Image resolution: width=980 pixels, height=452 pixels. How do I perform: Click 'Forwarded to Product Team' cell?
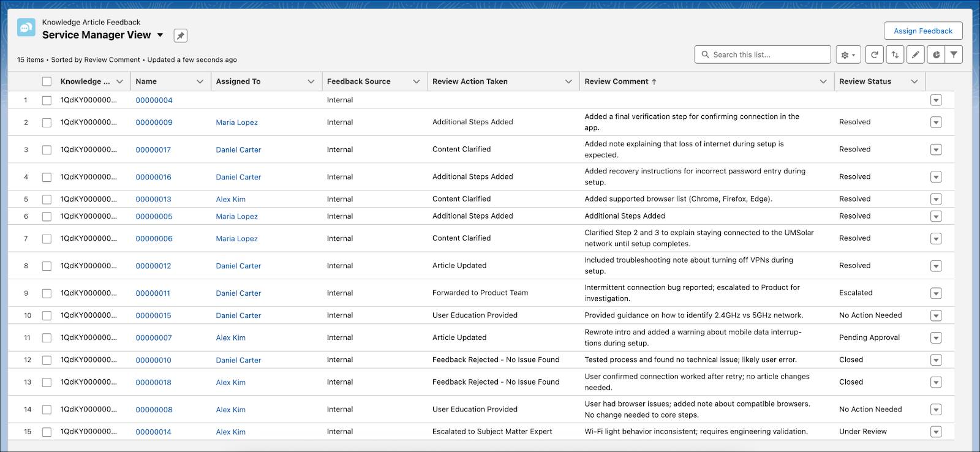click(480, 293)
